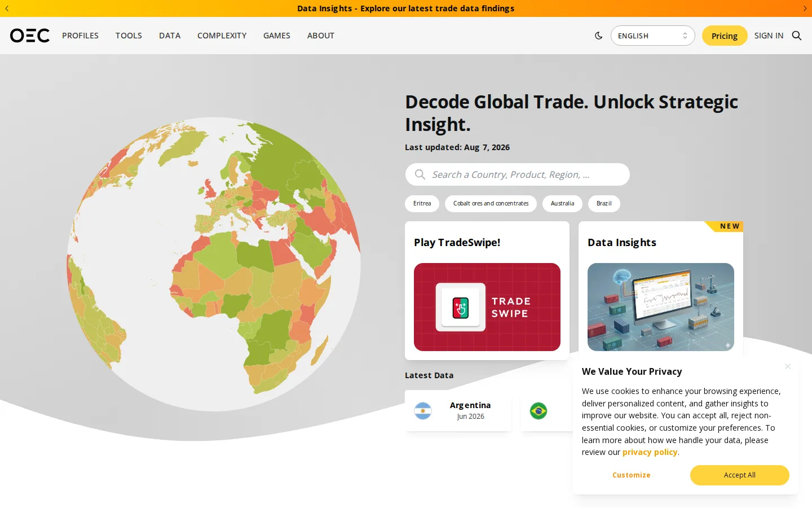812x508 pixels.
Task: Click the Latest Data heading
Action: tap(429, 375)
